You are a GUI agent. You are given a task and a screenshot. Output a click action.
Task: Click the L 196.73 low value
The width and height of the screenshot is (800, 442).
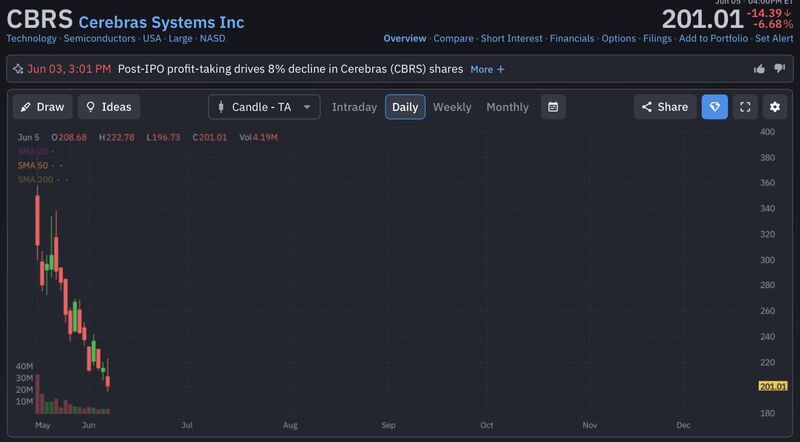[x=163, y=137]
